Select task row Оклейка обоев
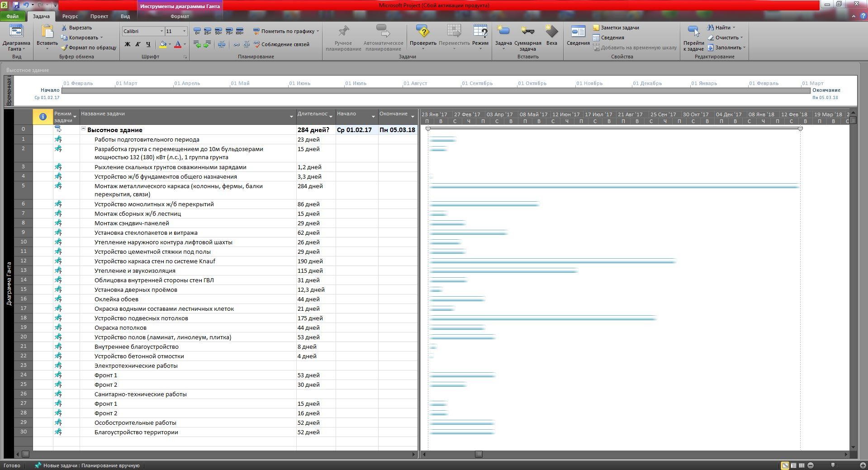 point(215,299)
